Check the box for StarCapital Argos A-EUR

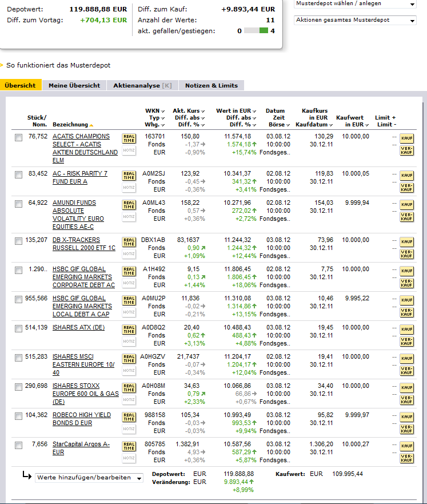pos(19,445)
